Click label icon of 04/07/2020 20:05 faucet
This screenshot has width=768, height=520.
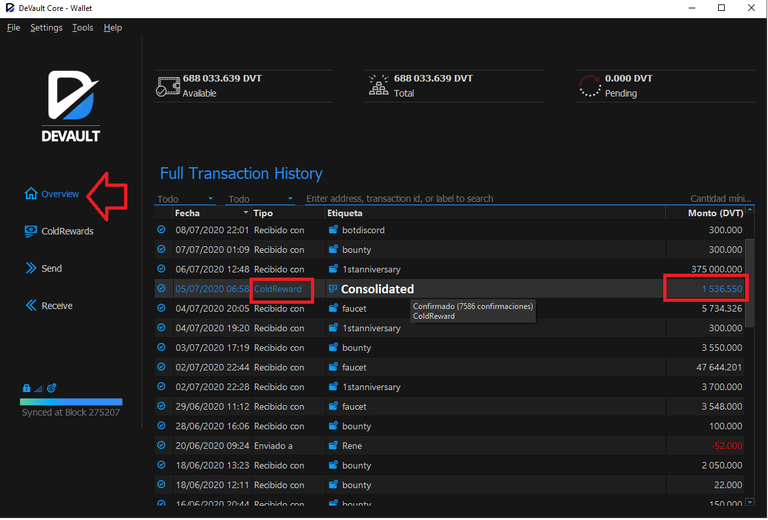coord(333,308)
